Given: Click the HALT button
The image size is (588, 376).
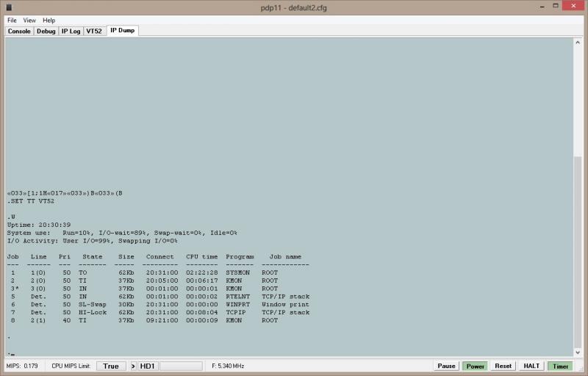Looking at the screenshot, I should pos(531,366).
